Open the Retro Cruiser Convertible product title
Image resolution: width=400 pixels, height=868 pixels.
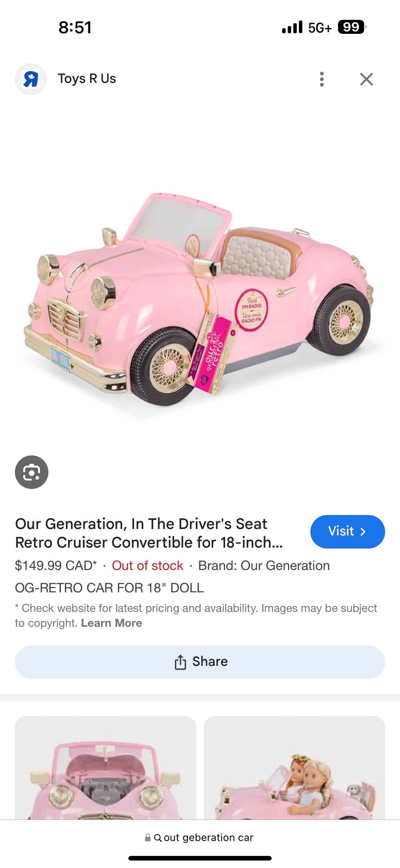click(149, 533)
